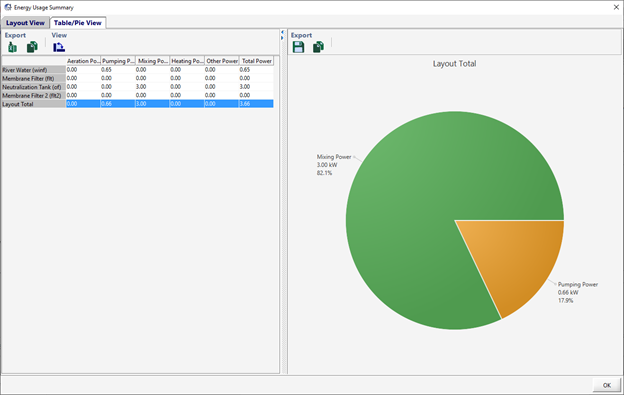Click the Heating Power column header
This screenshot has width=624, height=395.
click(187, 61)
